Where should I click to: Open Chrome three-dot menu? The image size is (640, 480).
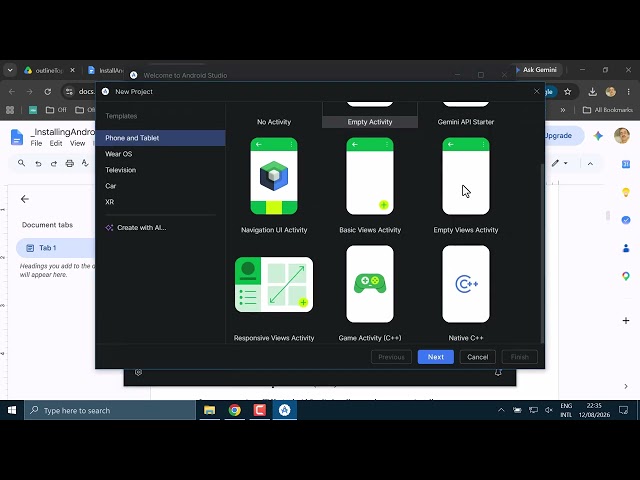coord(629,92)
